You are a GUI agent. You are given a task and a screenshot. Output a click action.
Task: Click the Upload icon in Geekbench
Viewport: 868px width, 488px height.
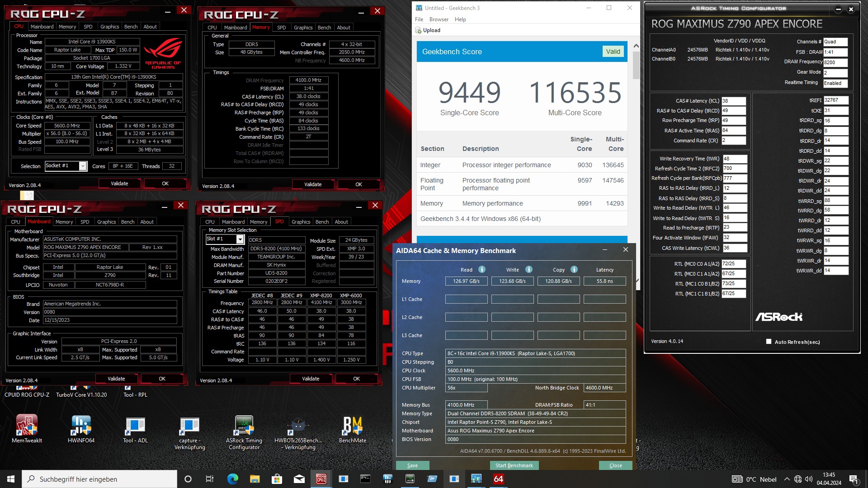point(418,30)
